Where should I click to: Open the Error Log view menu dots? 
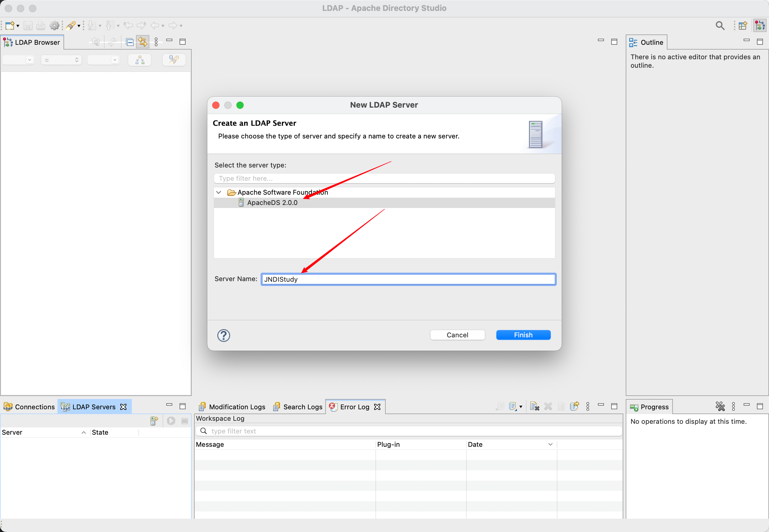(588, 406)
